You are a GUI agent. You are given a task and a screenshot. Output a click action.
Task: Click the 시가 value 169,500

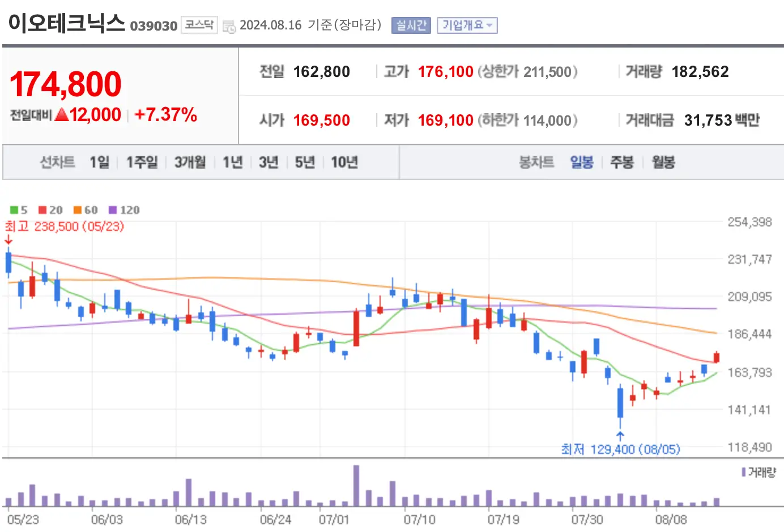coord(322,120)
